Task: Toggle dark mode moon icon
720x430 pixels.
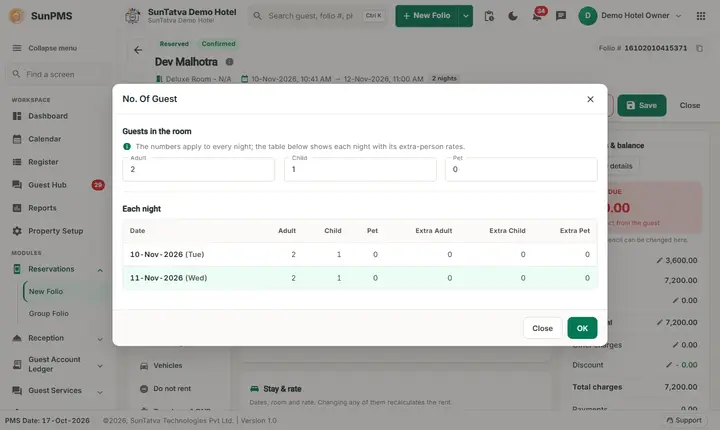Action: pos(513,16)
